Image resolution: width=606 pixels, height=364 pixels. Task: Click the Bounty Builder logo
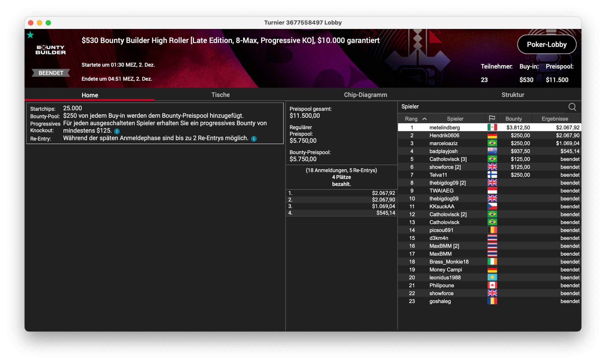(51, 49)
